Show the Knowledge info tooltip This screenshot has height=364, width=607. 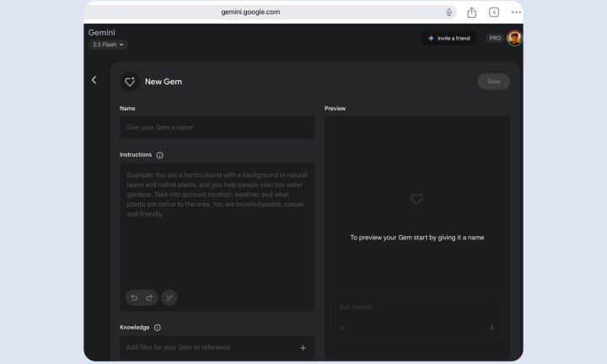tap(157, 328)
